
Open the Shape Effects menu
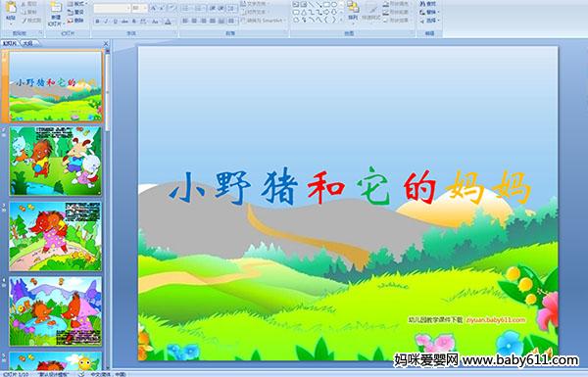(x=397, y=21)
